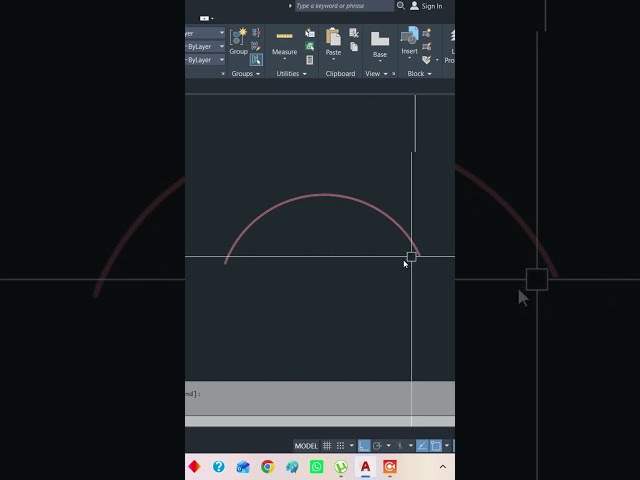Click the Group Edit icon
This screenshot has width=640, height=480.
coord(256,46)
